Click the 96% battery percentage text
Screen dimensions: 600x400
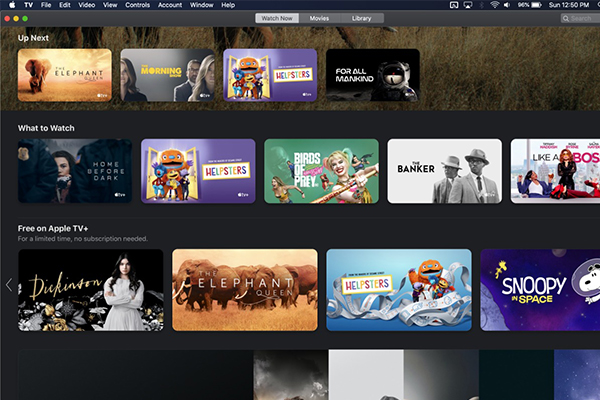click(523, 5)
